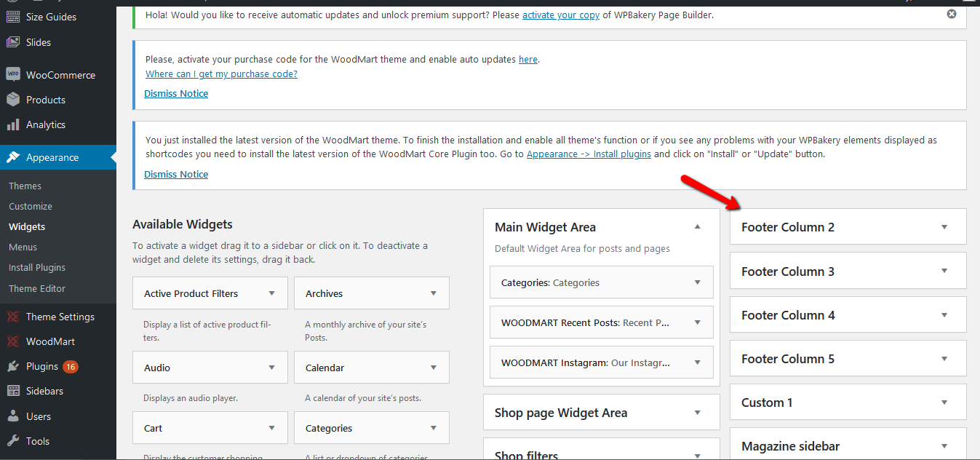Click the Tools wrench icon

pyautogui.click(x=13, y=441)
